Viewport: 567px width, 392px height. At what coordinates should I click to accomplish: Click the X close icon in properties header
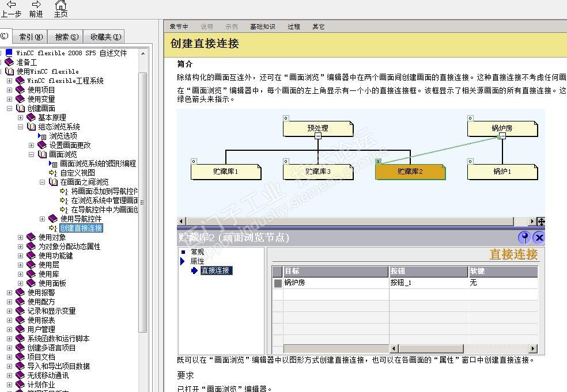click(539, 237)
